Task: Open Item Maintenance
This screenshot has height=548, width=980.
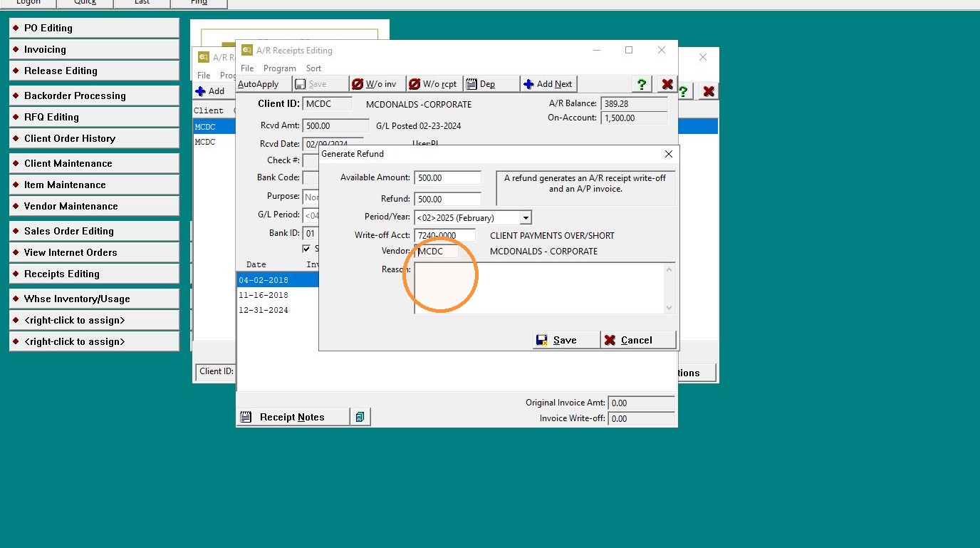Action: click(x=94, y=185)
